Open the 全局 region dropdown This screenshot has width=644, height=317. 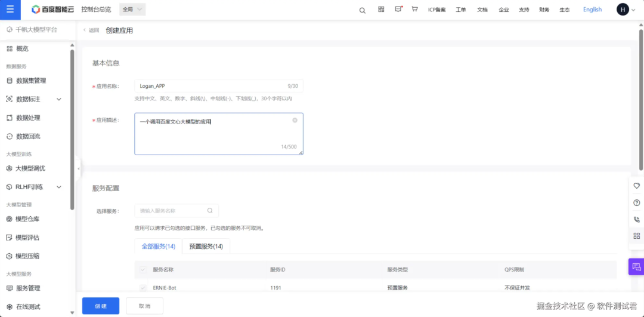tap(132, 10)
